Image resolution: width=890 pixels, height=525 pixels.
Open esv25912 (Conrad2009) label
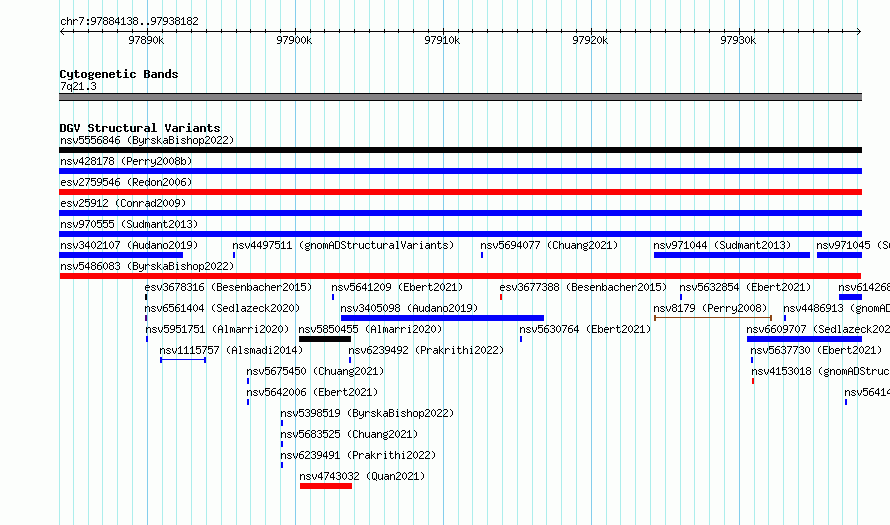pos(123,203)
